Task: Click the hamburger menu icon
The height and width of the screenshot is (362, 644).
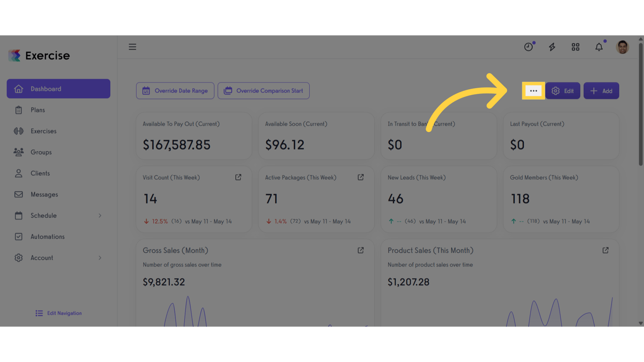Action: pos(132,47)
